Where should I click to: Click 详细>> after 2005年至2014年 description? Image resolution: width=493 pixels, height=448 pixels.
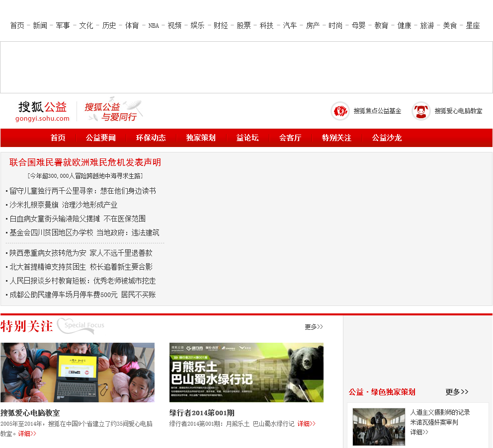click(x=27, y=434)
